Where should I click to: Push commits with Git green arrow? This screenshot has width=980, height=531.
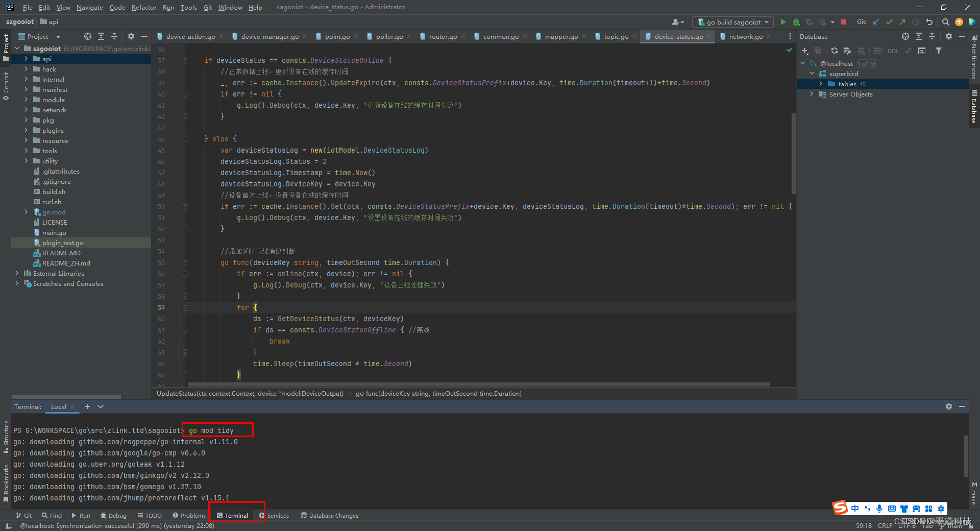902,22
